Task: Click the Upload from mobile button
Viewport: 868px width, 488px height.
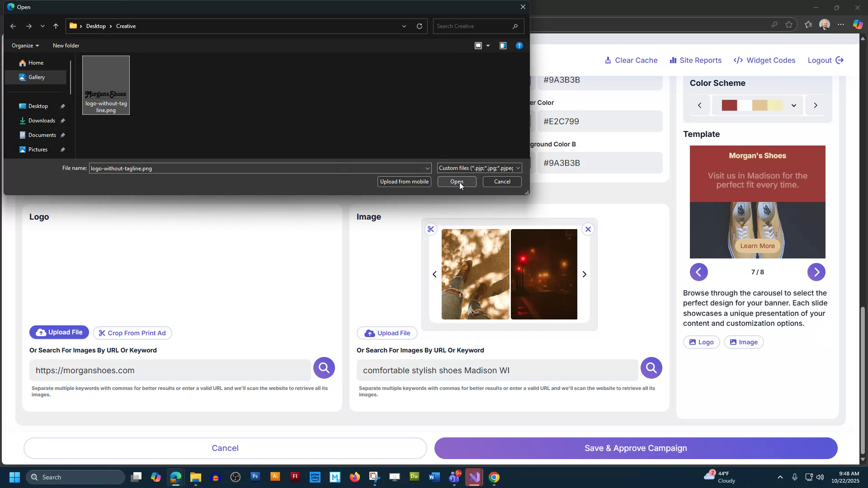Action: tap(404, 182)
